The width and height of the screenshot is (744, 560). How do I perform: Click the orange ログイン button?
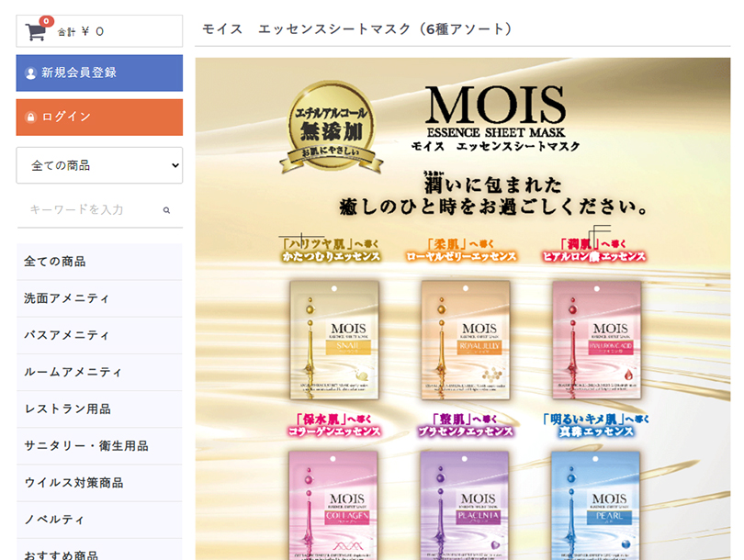(x=99, y=118)
